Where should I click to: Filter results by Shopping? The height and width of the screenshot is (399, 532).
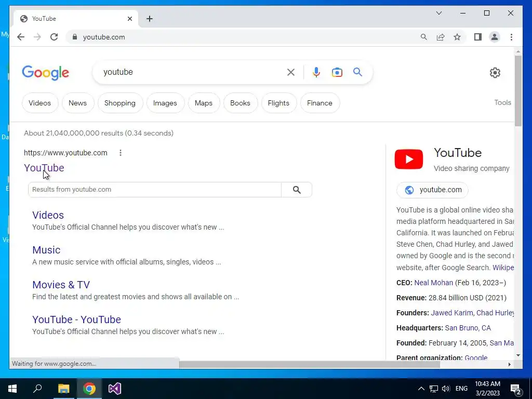click(x=120, y=103)
